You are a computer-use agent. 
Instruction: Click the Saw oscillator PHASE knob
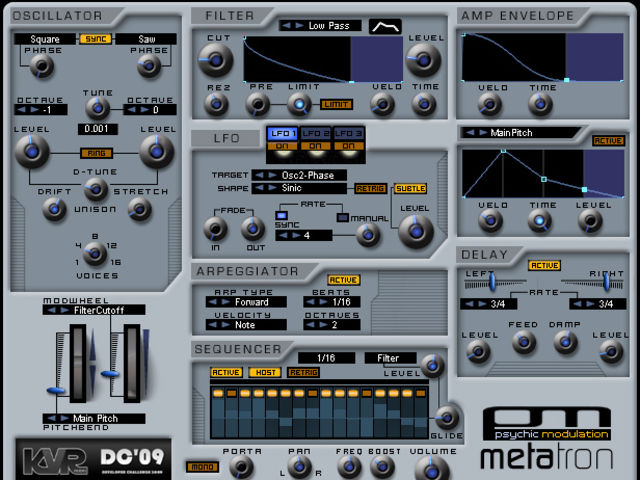pyautogui.click(x=149, y=66)
